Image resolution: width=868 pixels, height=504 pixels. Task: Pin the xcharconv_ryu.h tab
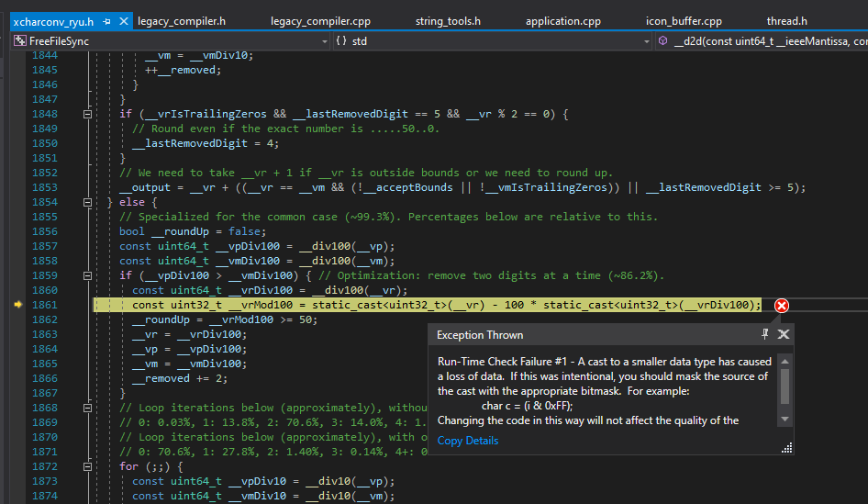click(x=106, y=22)
